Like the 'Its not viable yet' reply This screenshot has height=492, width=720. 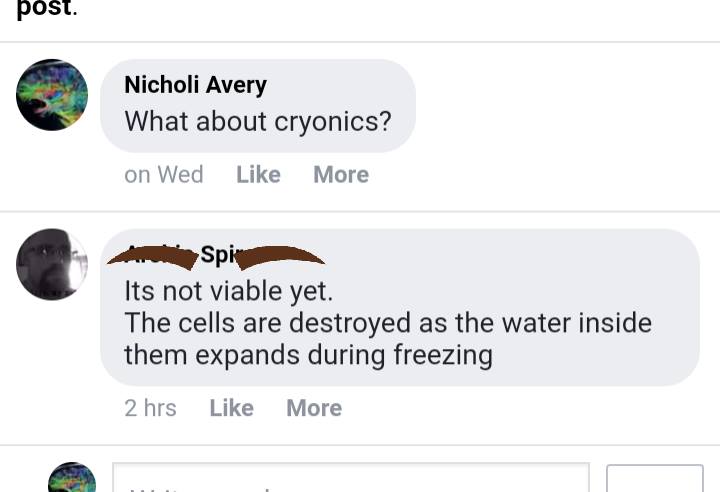pyautogui.click(x=231, y=408)
